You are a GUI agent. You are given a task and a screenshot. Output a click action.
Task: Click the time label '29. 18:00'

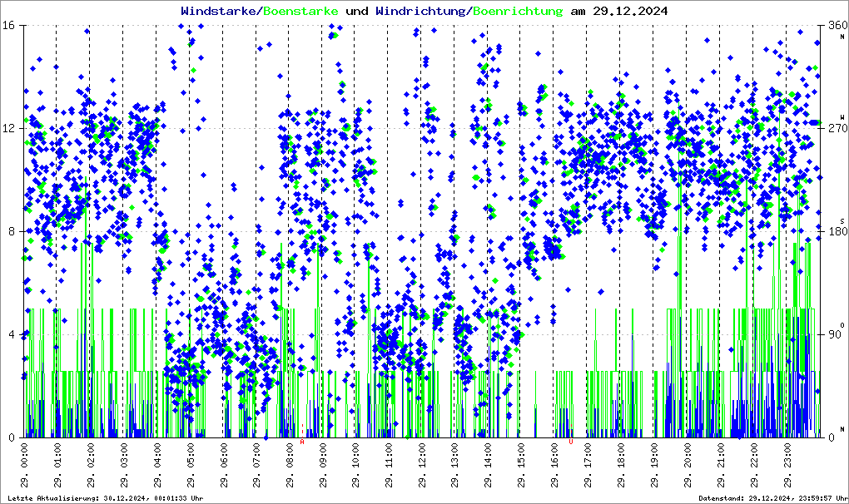point(621,465)
